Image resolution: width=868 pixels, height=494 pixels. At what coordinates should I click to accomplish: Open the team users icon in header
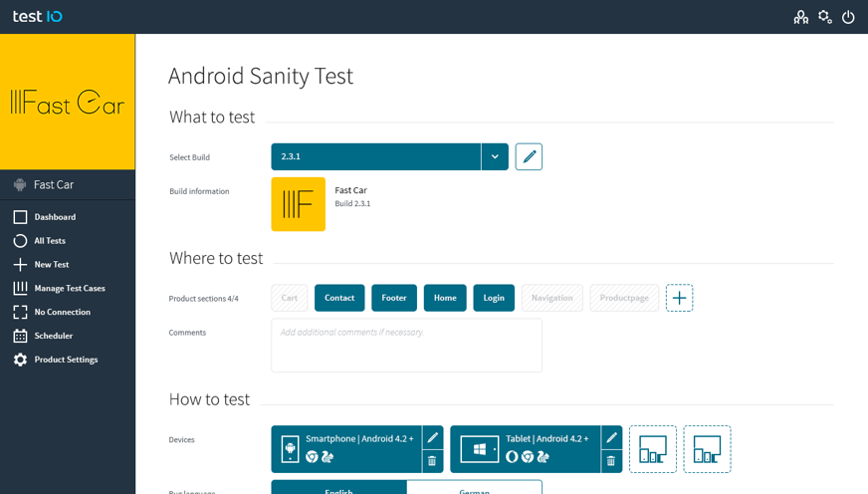[800, 17]
